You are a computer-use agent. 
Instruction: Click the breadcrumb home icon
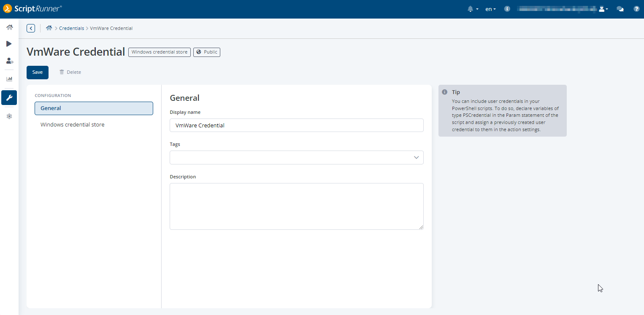point(49,28)
